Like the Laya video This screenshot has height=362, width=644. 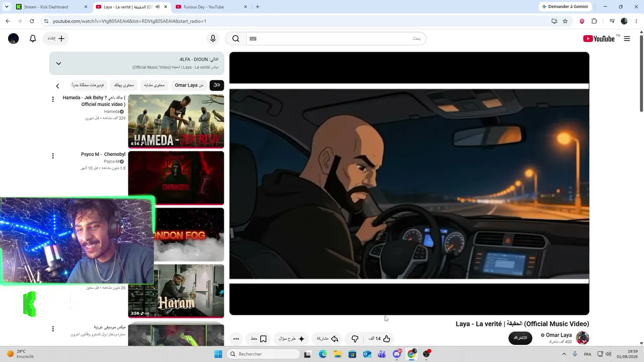coord(380,339)
